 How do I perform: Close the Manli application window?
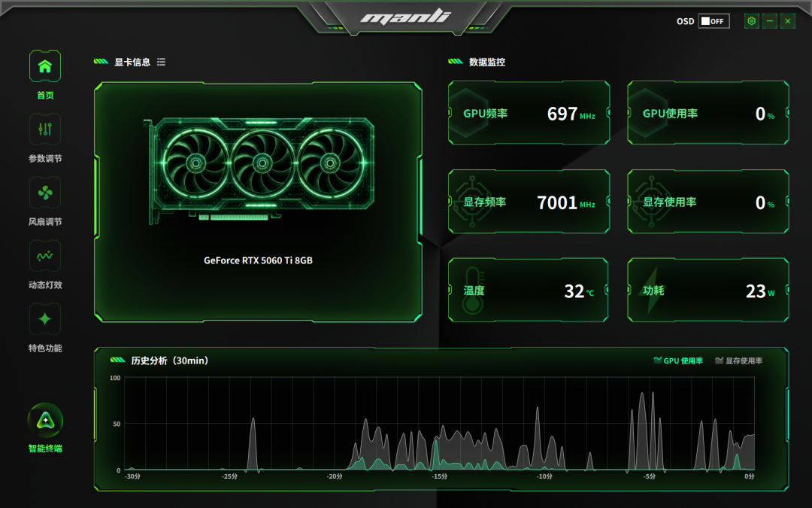click(x=788, y=21)
